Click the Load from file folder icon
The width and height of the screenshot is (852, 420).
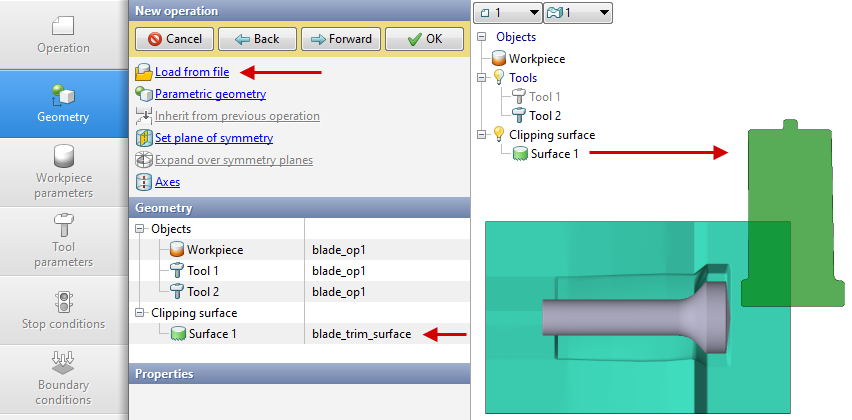pos(144,72)
